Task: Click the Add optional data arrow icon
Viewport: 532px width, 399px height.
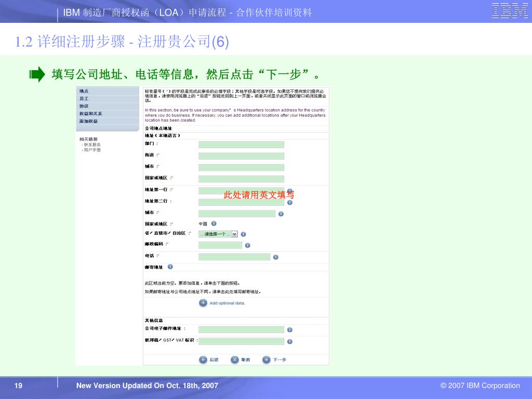Action: [x=203, y=303]
